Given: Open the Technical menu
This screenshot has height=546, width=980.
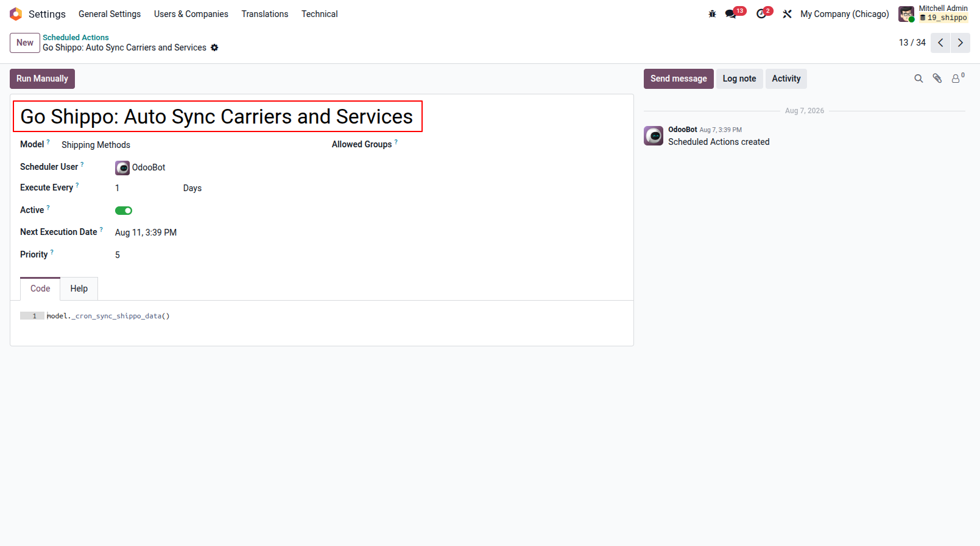Looking at the screenshot, I should (319, 14).
